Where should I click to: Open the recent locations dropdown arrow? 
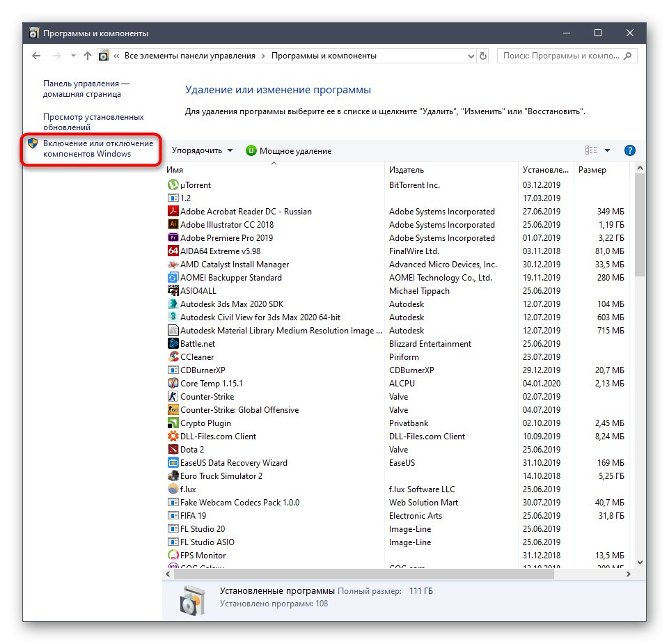tap(73, 56)
